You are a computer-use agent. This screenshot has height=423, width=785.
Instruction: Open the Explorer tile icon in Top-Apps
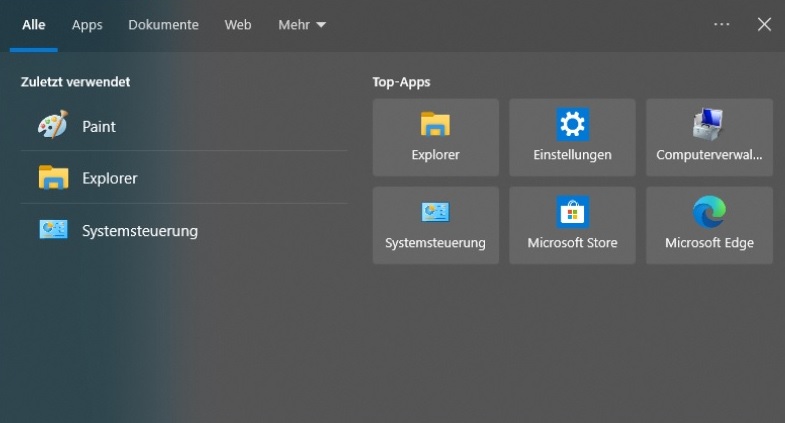pos(435,124)
